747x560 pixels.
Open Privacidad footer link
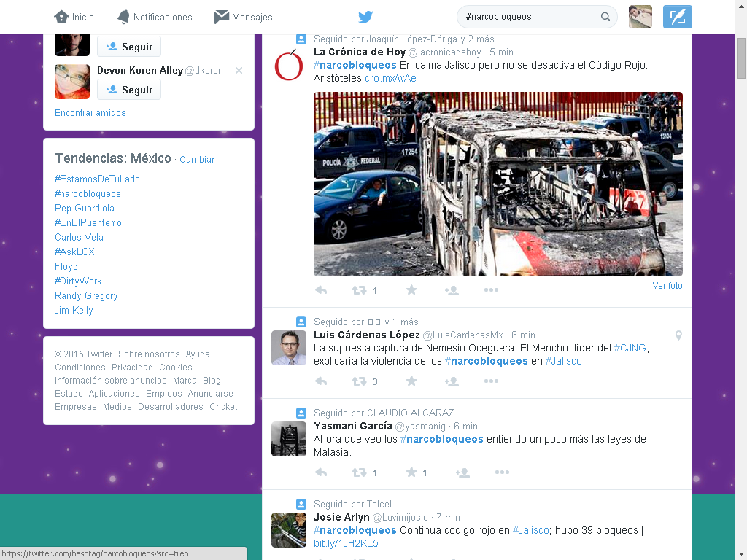tap(133, 367)
